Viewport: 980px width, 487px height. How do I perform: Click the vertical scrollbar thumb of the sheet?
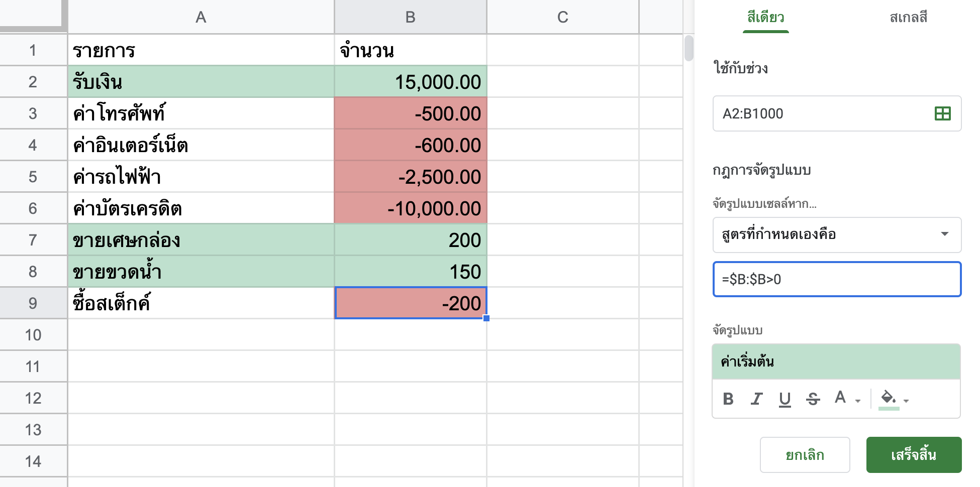[x=689, y=48]
